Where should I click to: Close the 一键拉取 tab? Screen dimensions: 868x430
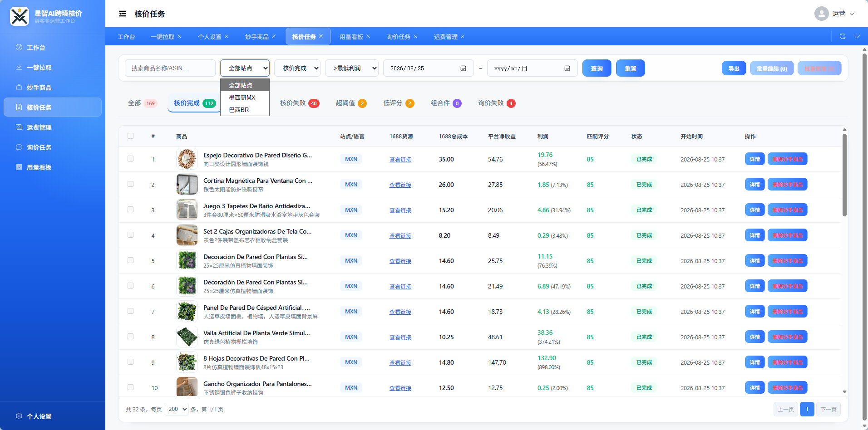pos(179,36)
